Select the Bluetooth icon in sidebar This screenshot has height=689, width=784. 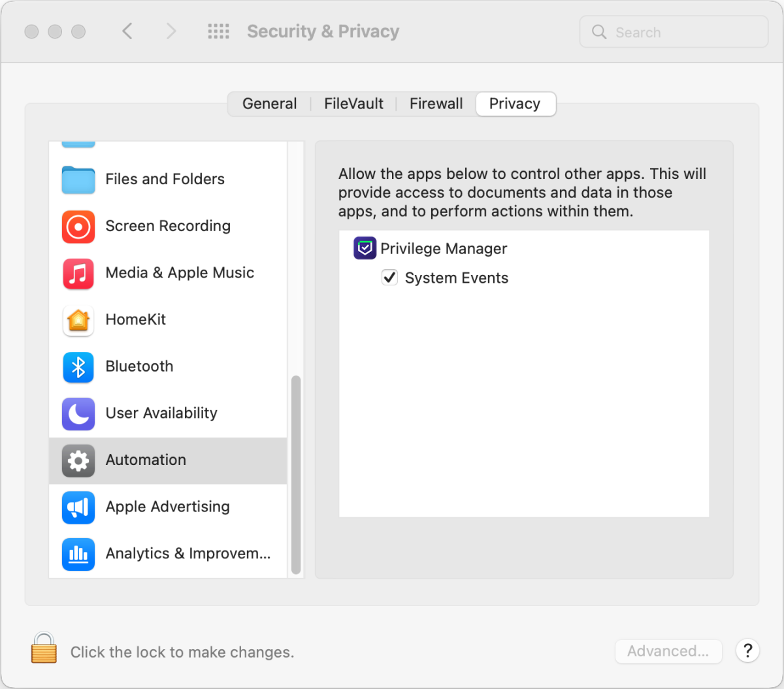pos(78,367)
